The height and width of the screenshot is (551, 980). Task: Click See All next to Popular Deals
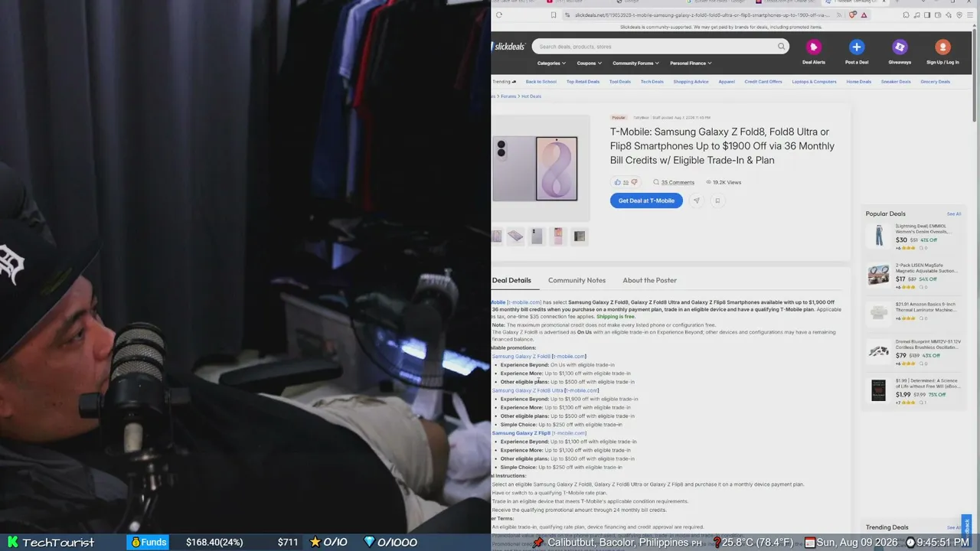click(954, 214)
